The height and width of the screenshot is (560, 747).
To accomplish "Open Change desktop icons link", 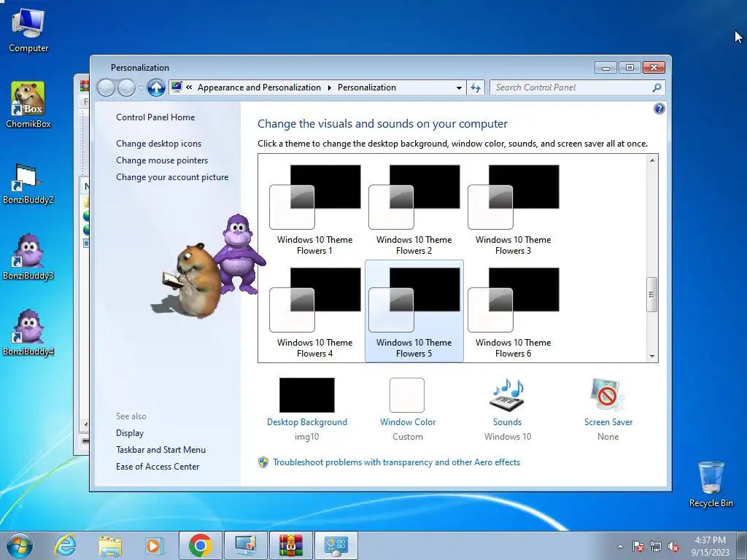I will coord(158,144).
